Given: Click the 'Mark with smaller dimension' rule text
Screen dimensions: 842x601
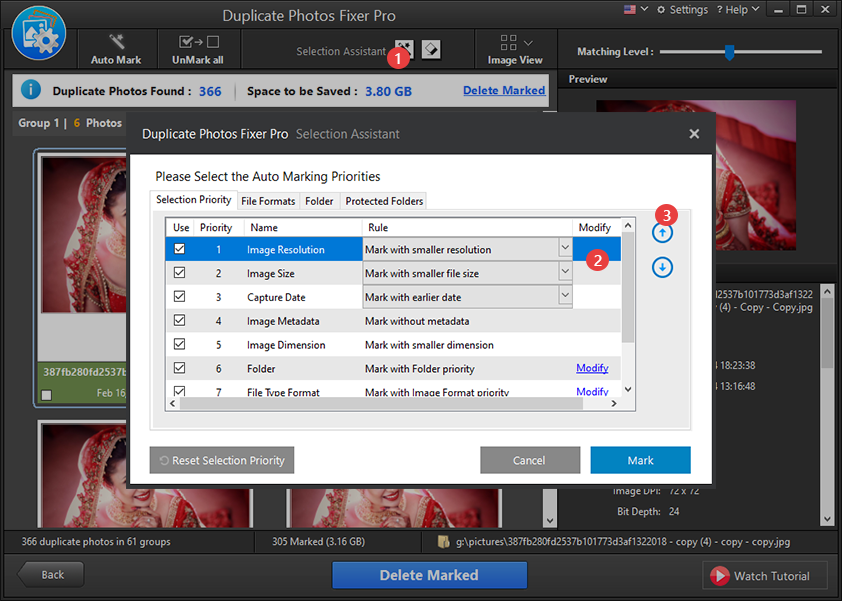Looking at the screenshot, I should 429,345.
